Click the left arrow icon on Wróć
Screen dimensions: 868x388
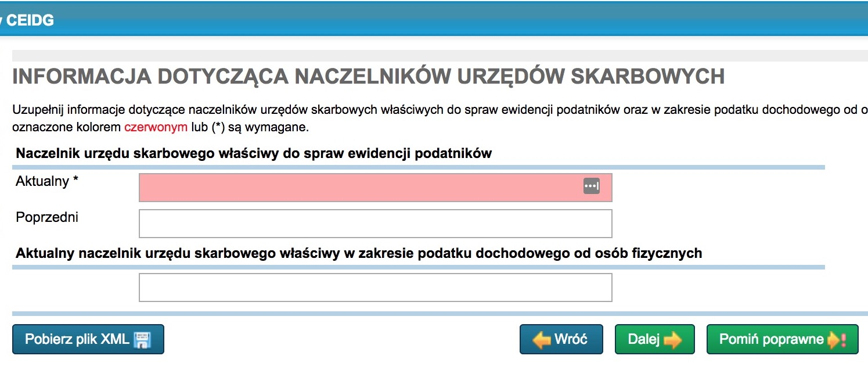pyautogui.click(x=541, y=340)
